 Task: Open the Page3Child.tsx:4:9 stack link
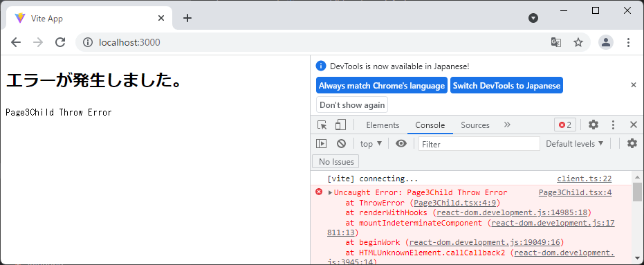pos(455,203)
